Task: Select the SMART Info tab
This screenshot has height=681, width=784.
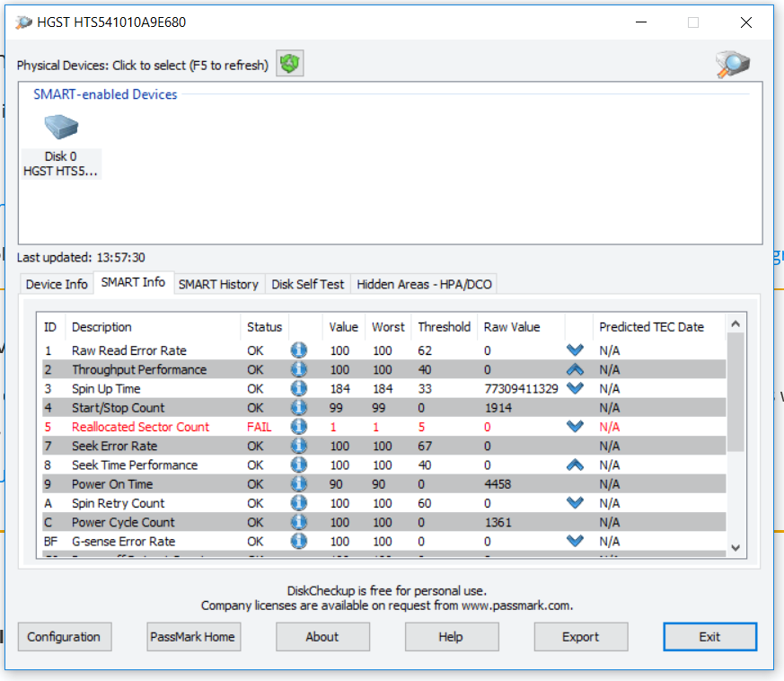Action: click(133, 282)
